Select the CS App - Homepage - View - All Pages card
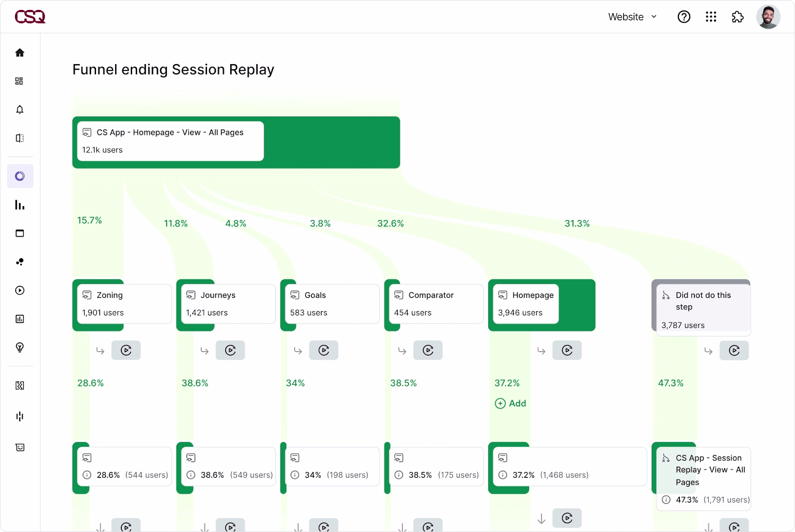Viewport: 795px width, 532px height. [171, 141]
